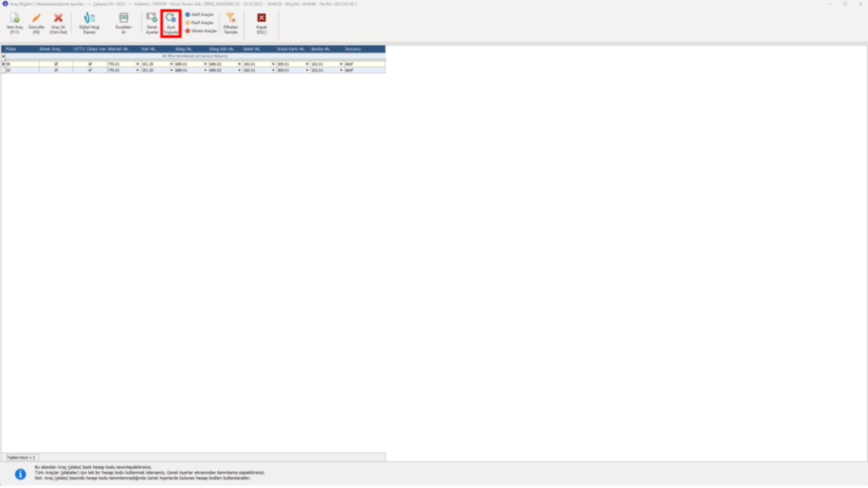
Task: Add a vehicle with Yeni Araç
Action: (14, 24)
